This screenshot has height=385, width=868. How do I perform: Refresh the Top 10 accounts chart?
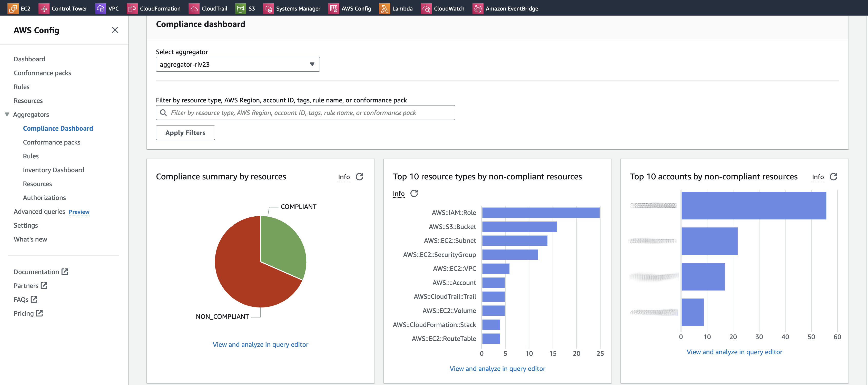834,177
